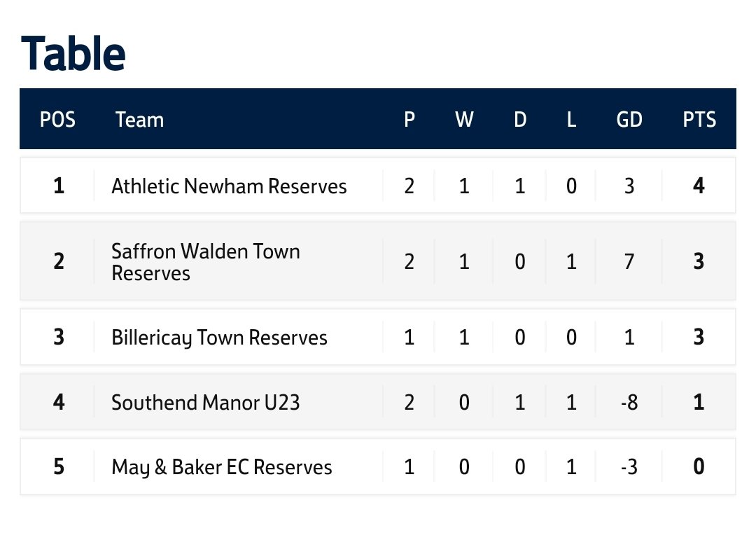Select the L column header
This screenshot has height=533, width=756.
click(x=571, y=120)
